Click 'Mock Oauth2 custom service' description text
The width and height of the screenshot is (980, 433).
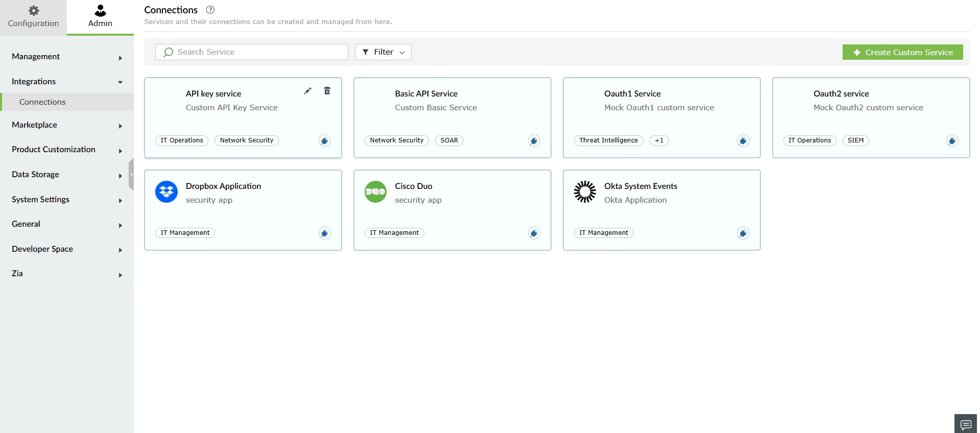[x=868, y=108]
